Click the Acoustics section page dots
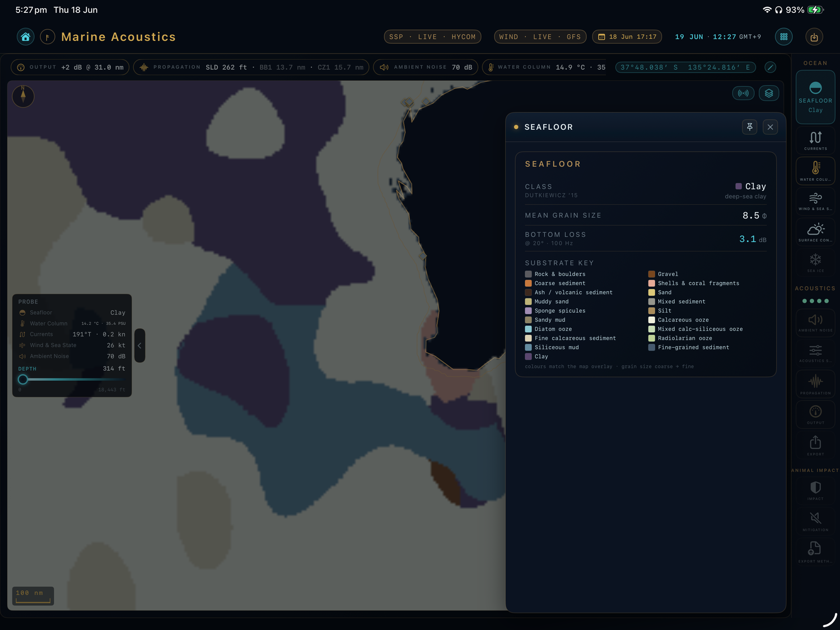This screenshot has width=840, height=630. (x=815, y=301)
